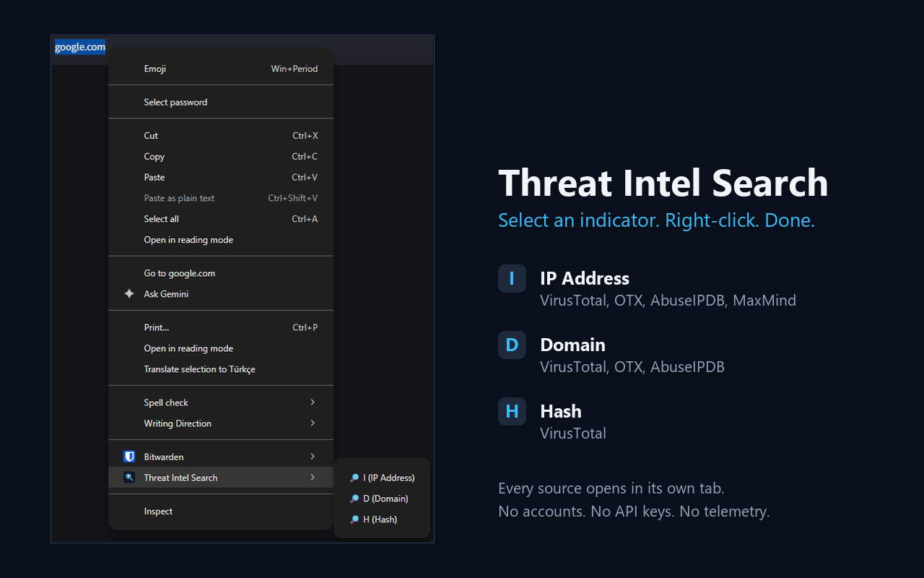Image resolution: width=924 pixels, height=578 pixels.
Task: Click the highlighted google.com text
Action: [x=80, y=47]
